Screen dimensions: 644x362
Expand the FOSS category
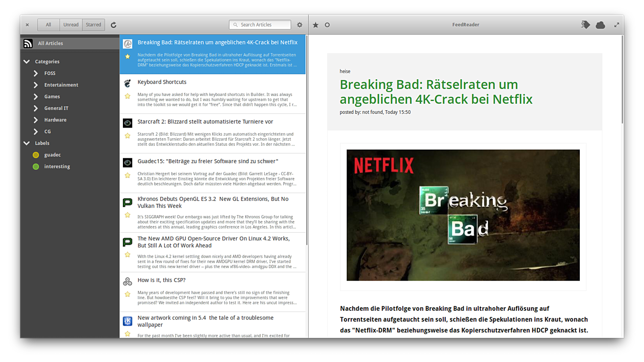tap(36, 73)
